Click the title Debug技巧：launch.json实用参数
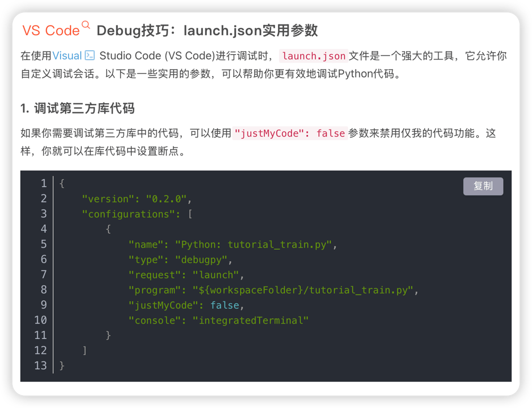 tap(207, 30)
